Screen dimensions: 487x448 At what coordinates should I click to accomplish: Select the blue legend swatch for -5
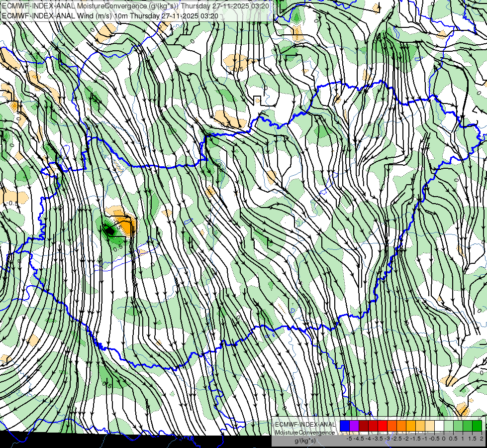(345, 426)
